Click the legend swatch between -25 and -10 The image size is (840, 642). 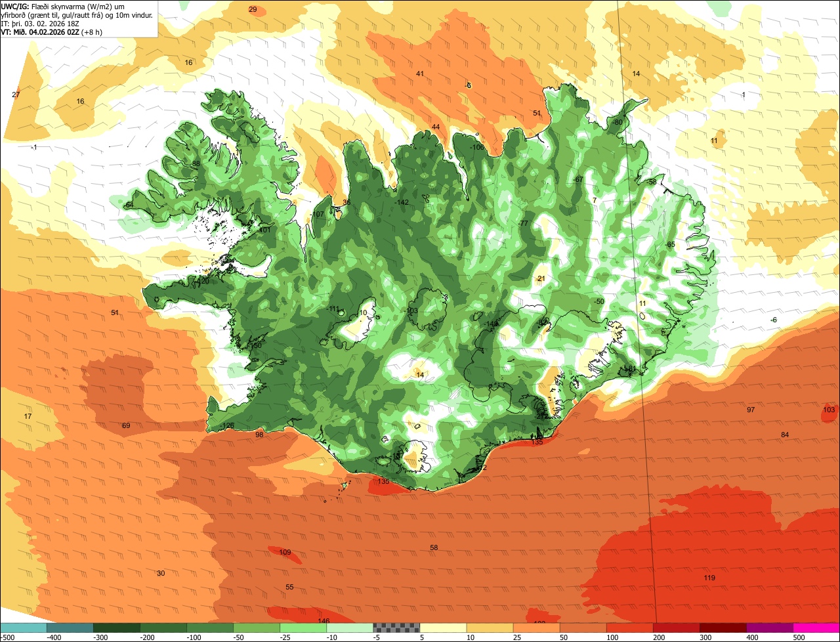click(x=303, y=628)
